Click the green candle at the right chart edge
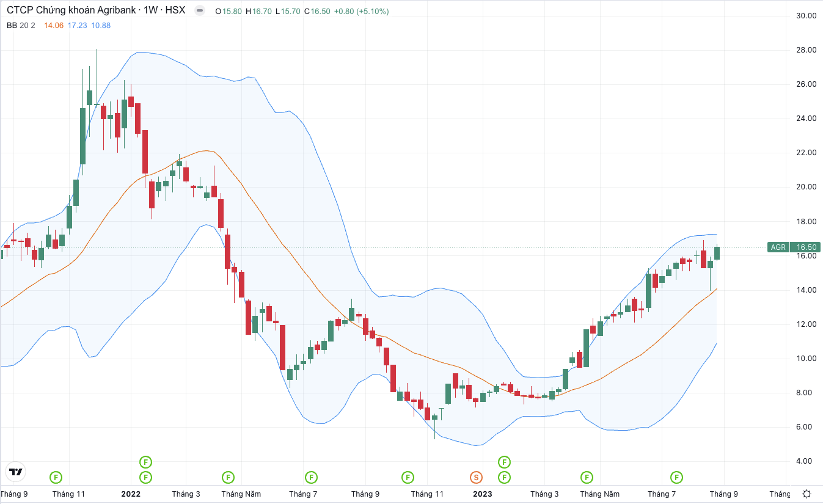 pos(717,253)
